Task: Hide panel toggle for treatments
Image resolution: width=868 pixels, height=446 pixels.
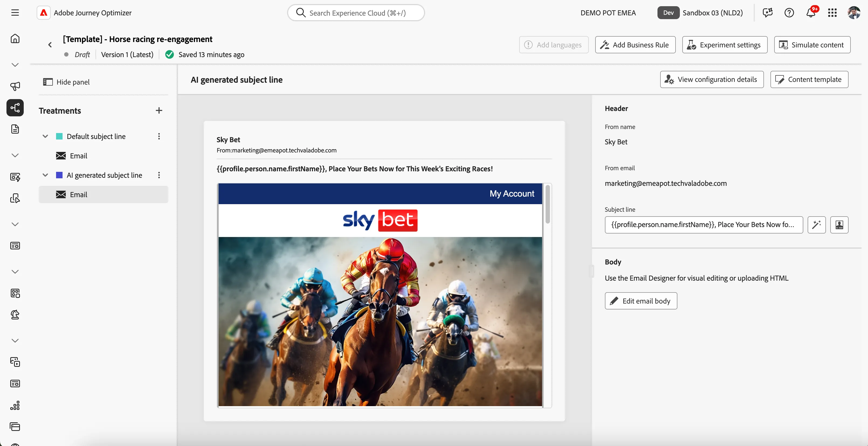Action: [x=66, y=82]
